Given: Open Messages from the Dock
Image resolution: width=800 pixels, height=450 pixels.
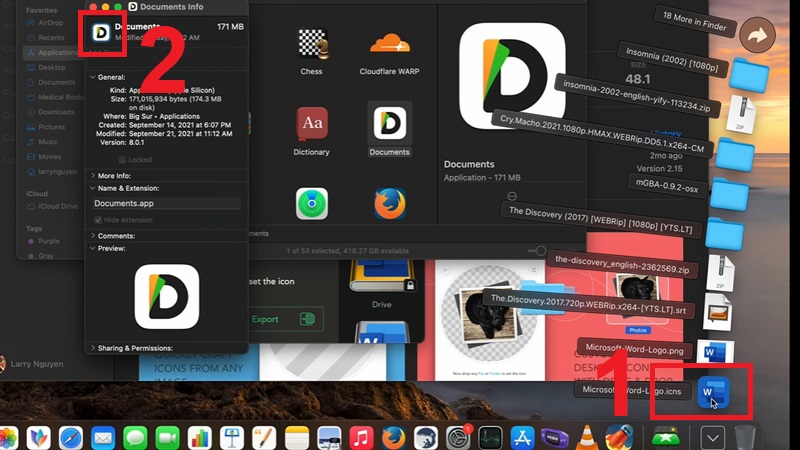Looking at the screenshot, I should tap(135, 438).
